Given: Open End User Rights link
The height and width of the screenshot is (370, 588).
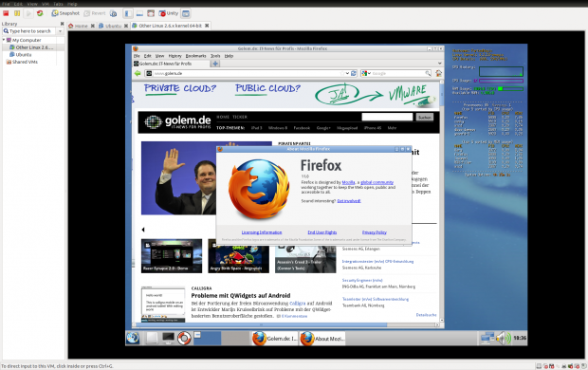Looking at the screenshot, I should tap(322, 232).
